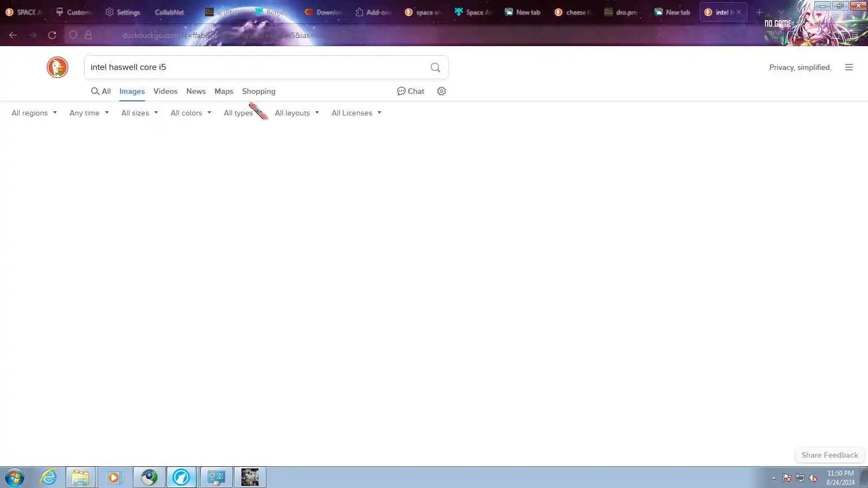Click the site security padlock icon
868x488 pixels.
(88, 35)
